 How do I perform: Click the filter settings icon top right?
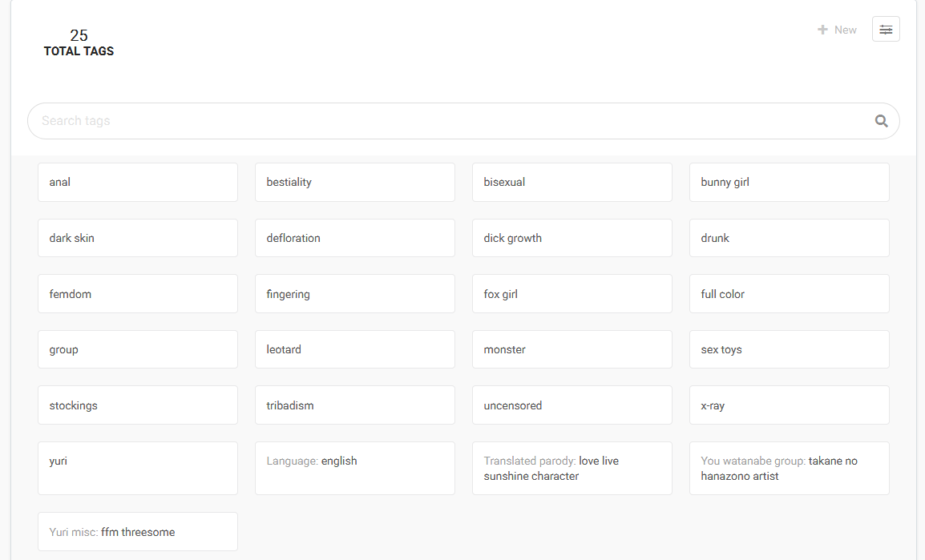(x=886, y=29)
